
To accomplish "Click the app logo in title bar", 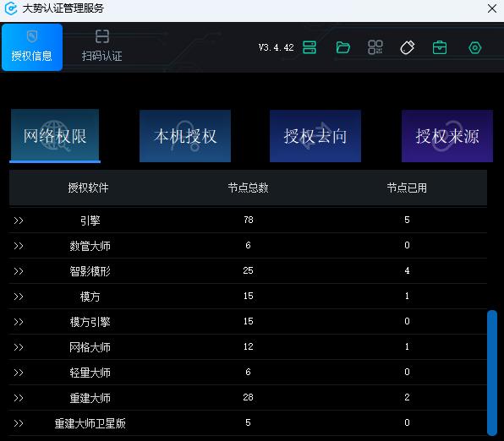I will (11, 8).
